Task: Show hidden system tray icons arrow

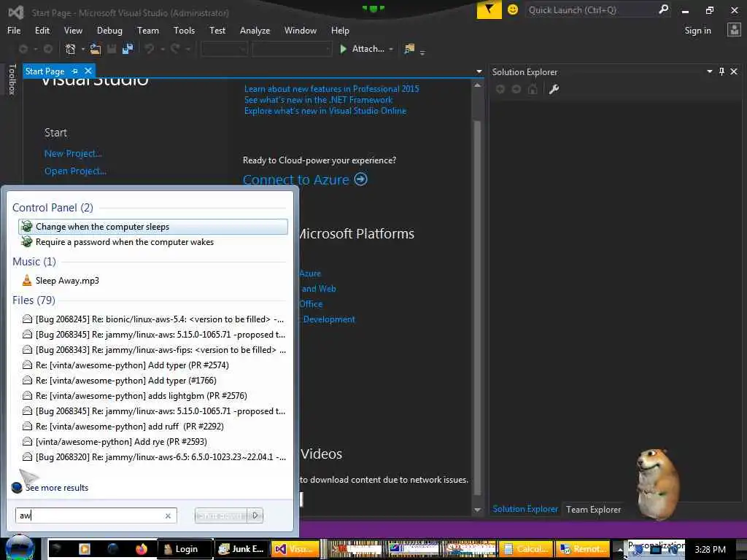Action: (620, 550)
